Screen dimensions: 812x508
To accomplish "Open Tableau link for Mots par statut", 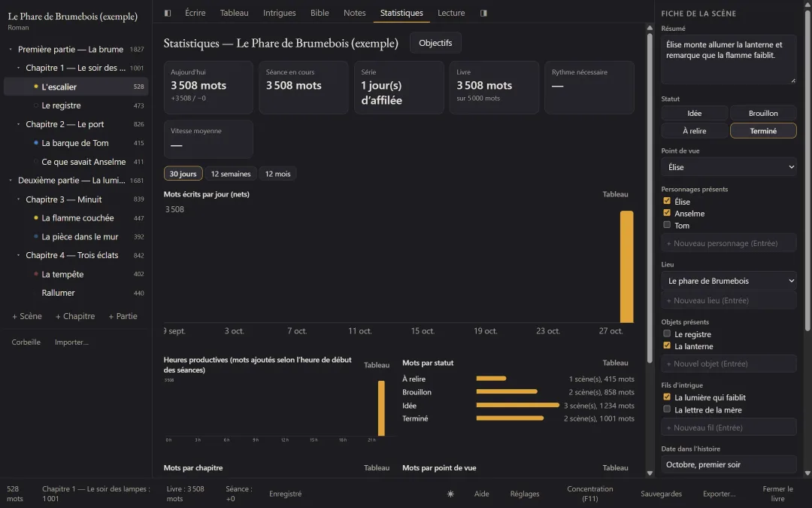I will 615,363.
